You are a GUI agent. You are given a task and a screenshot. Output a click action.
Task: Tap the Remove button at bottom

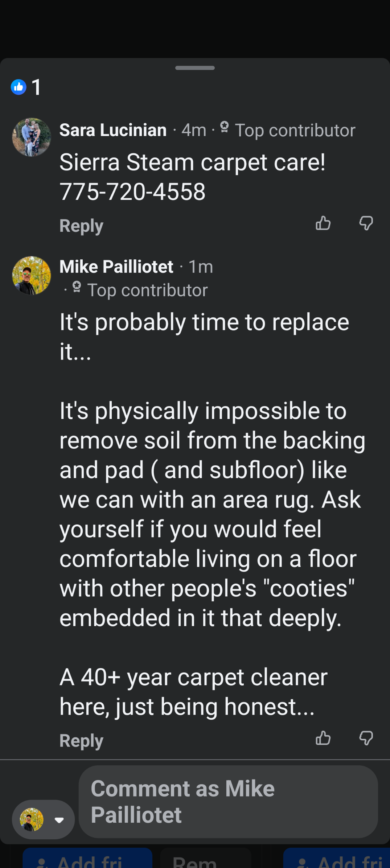point(205,859)
